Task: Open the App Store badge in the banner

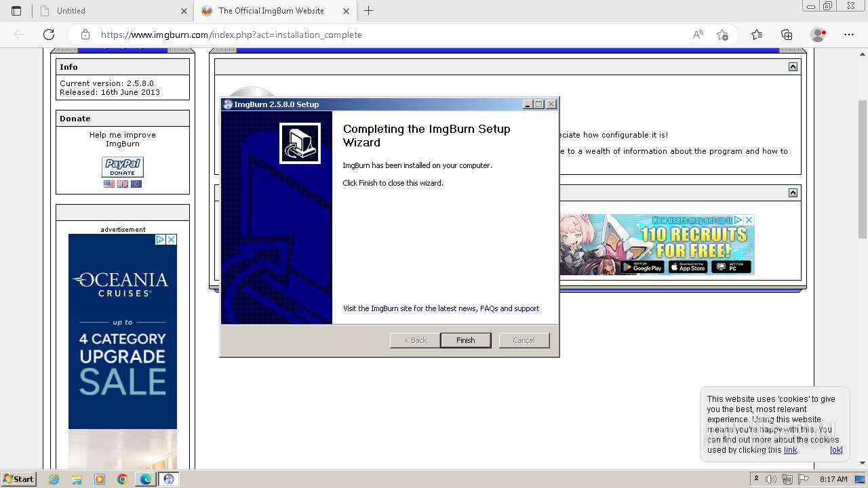Action: point(688,267)
